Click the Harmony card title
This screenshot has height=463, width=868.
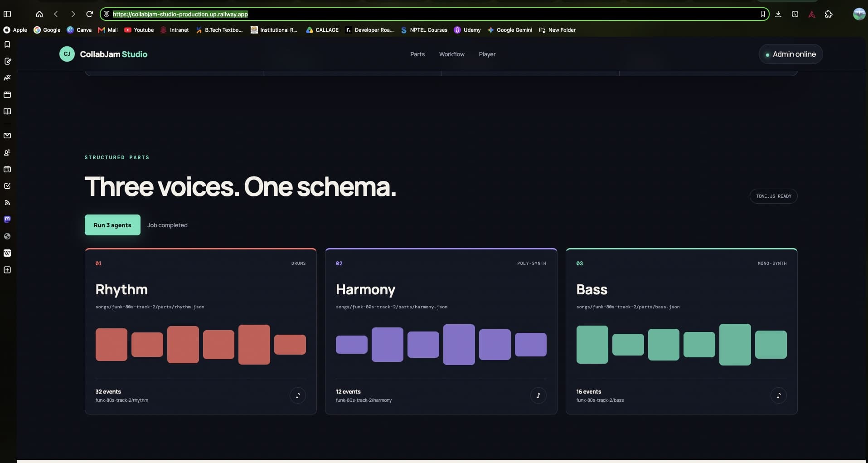[365, 289]
